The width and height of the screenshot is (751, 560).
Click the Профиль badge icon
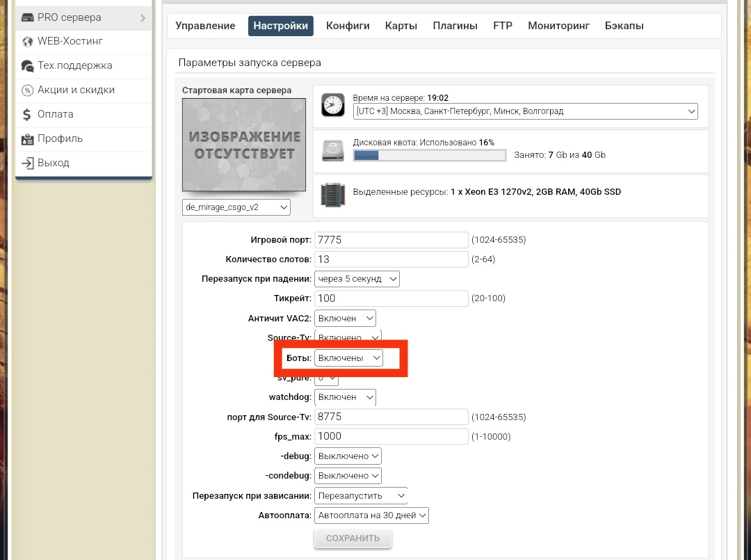(28, 138)
